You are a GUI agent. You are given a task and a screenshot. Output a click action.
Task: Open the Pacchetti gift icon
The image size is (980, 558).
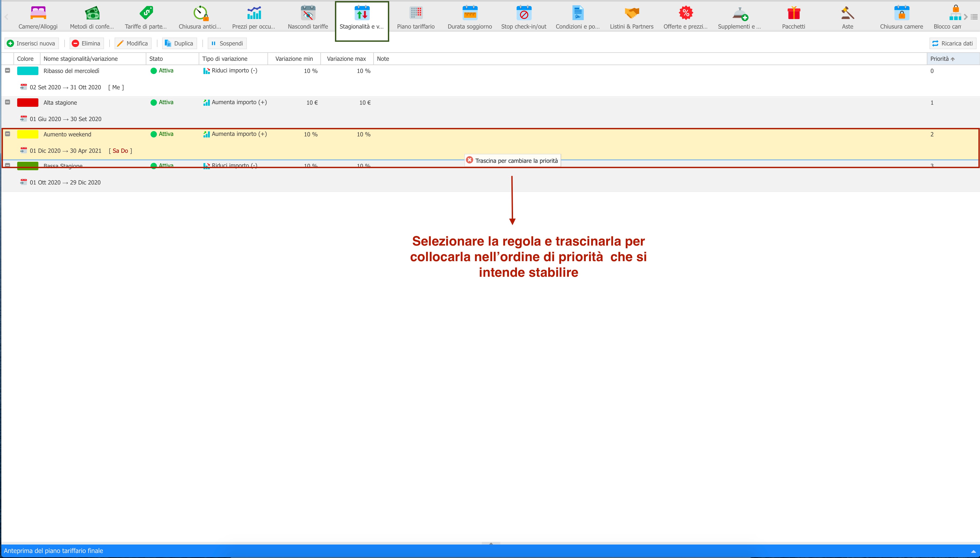coord(793,13)
